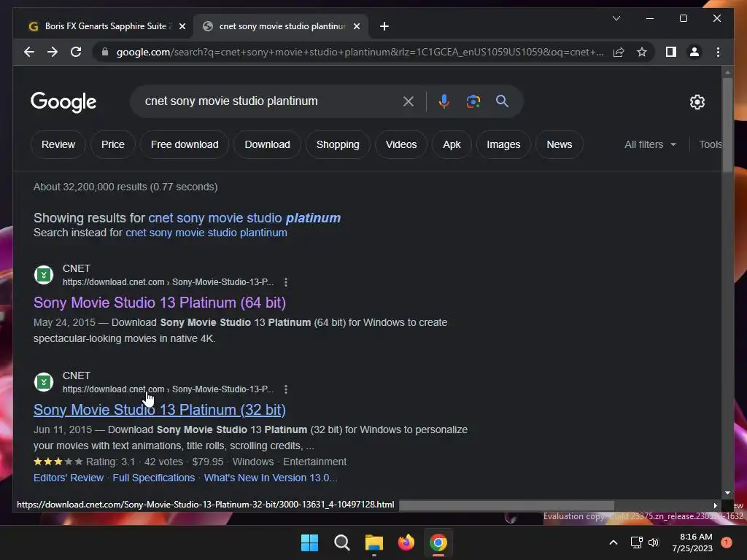
Task: Filter results by Apk
Action: point(452,144)
